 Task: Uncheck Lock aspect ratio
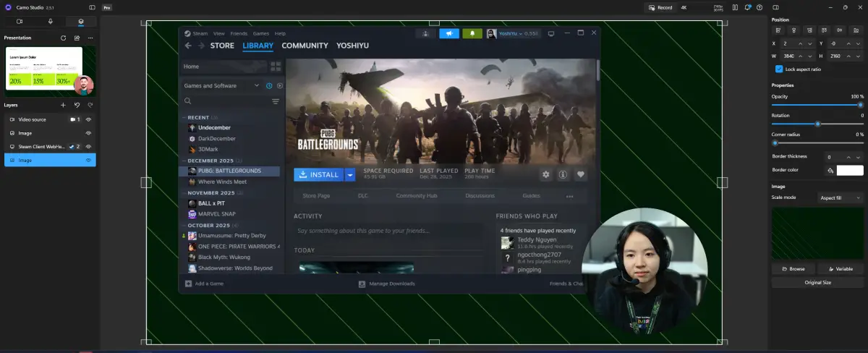click(779, 69)
